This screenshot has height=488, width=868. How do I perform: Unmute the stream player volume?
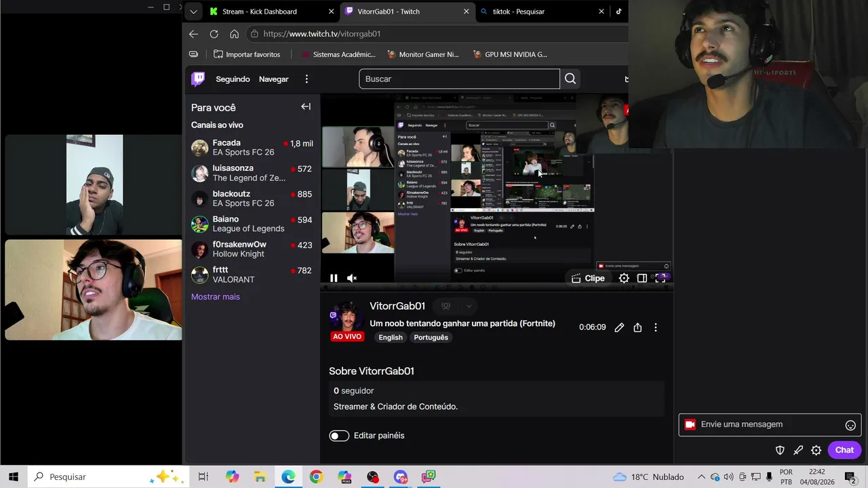point(352,278)
